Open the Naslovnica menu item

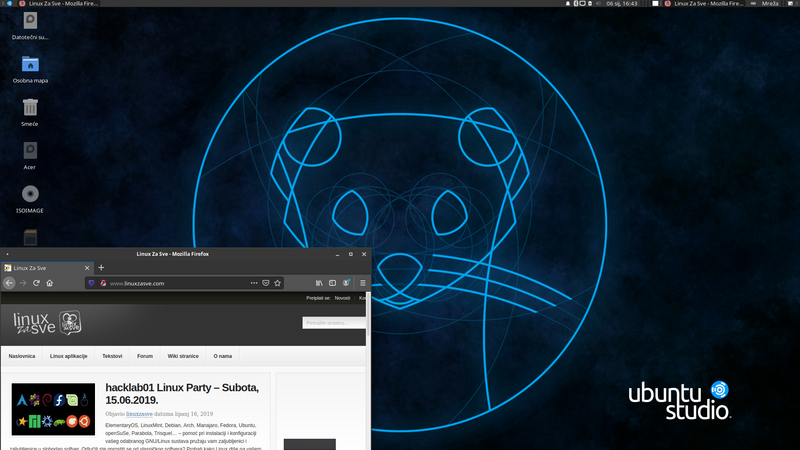click(x=22, y=356)
